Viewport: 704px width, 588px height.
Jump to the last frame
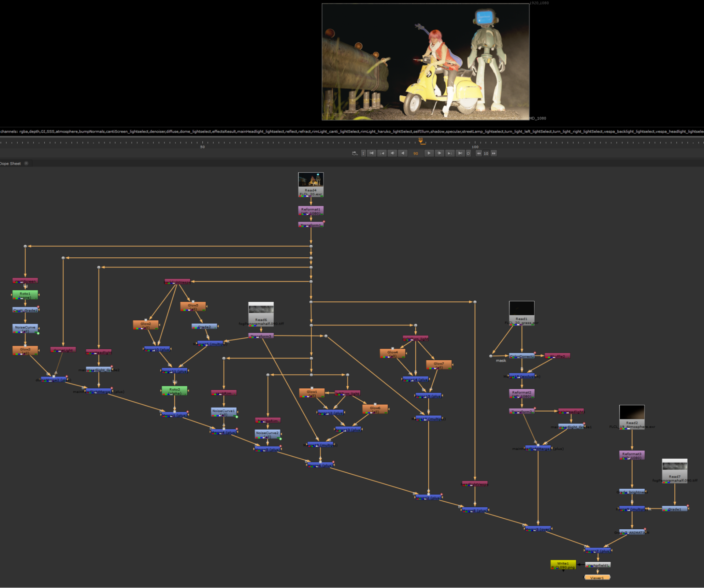[460, 153]
